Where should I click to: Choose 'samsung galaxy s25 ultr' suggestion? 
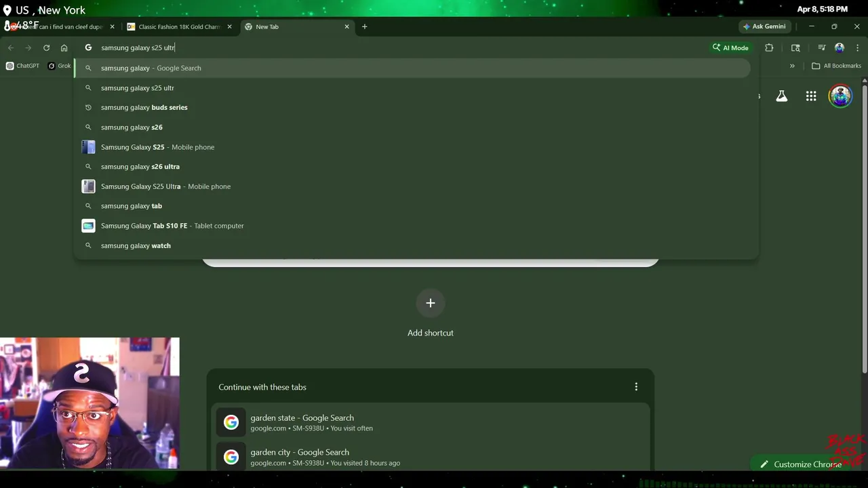(x=412, y=87)
